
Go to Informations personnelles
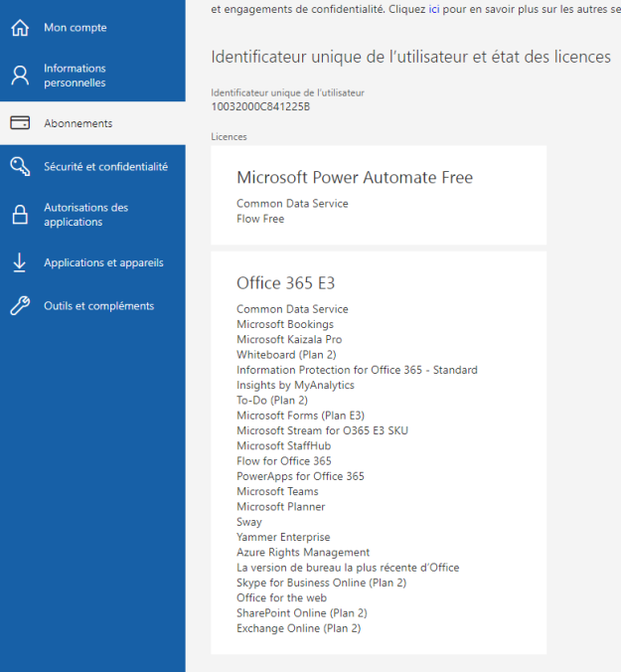coord(75,76)
